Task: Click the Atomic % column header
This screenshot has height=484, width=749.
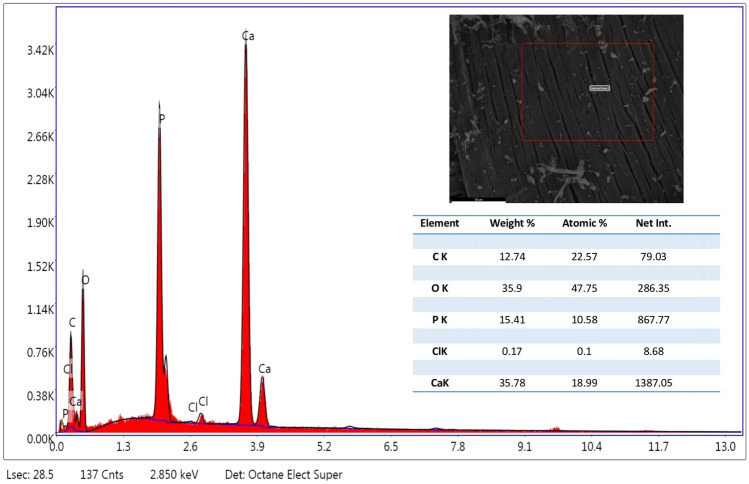Action: click(x=584, y=223)
